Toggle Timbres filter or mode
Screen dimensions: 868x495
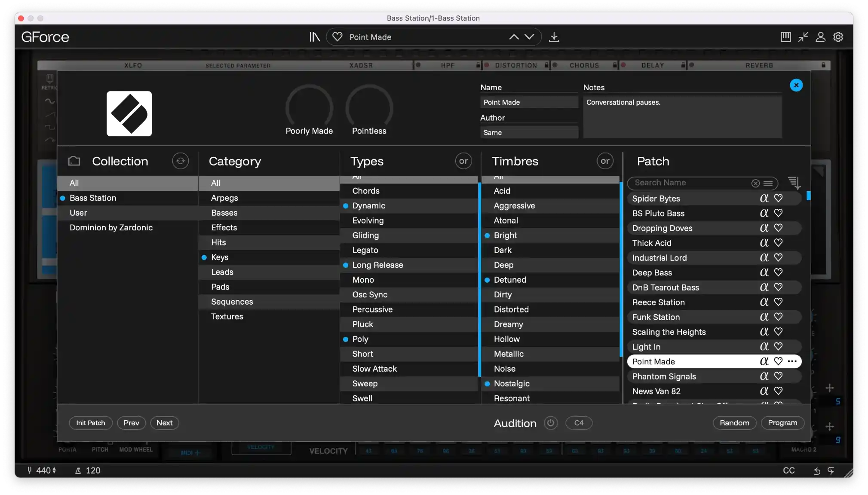pyautogui.click(x=605, y=161)
